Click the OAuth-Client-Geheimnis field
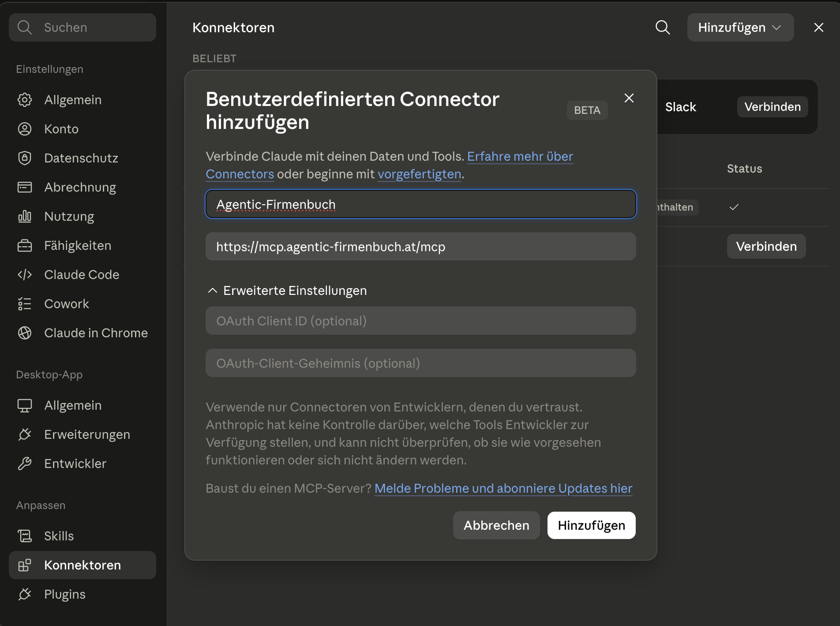This screenshot has width=840, height=626. pyautogui.click(x=421, y=363)
